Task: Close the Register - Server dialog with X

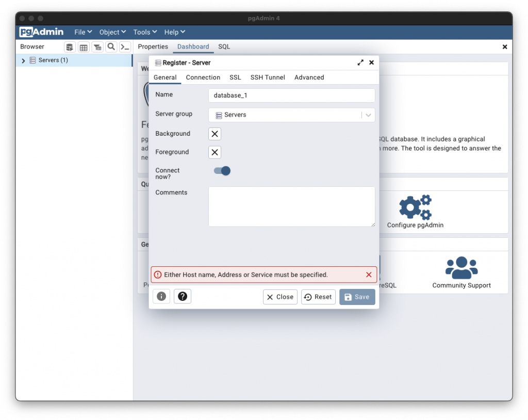Action: (371, 63)
